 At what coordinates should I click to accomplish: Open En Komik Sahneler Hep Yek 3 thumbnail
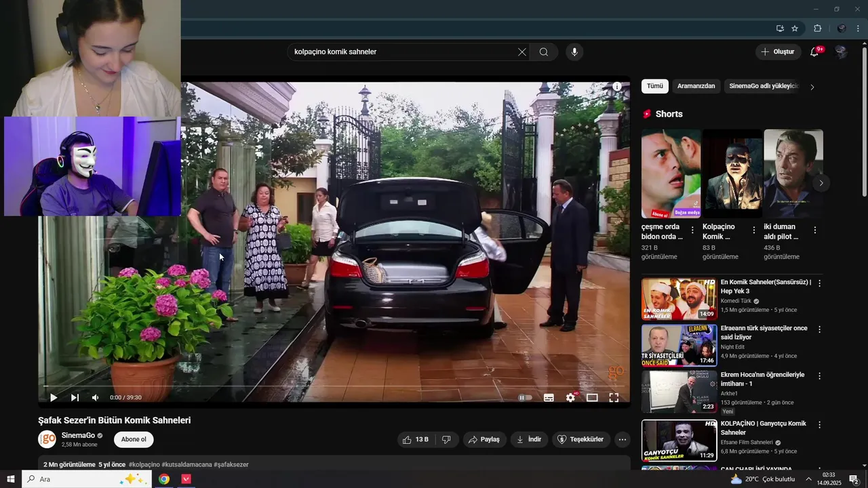click(x=679, y=299)
